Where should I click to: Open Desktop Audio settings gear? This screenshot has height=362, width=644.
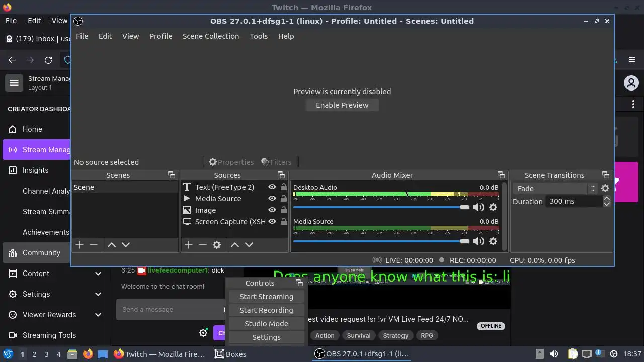tap(493, 207)
